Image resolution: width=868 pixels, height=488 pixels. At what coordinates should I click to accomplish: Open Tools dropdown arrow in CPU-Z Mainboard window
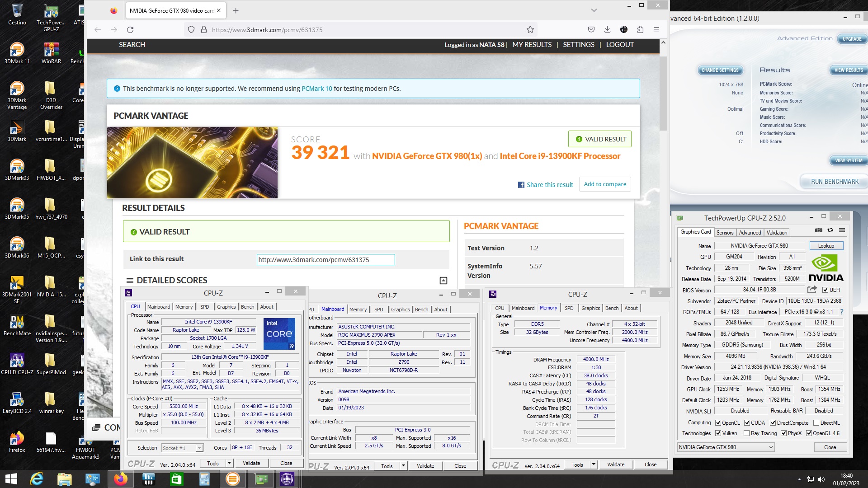[x=403, y=466]
